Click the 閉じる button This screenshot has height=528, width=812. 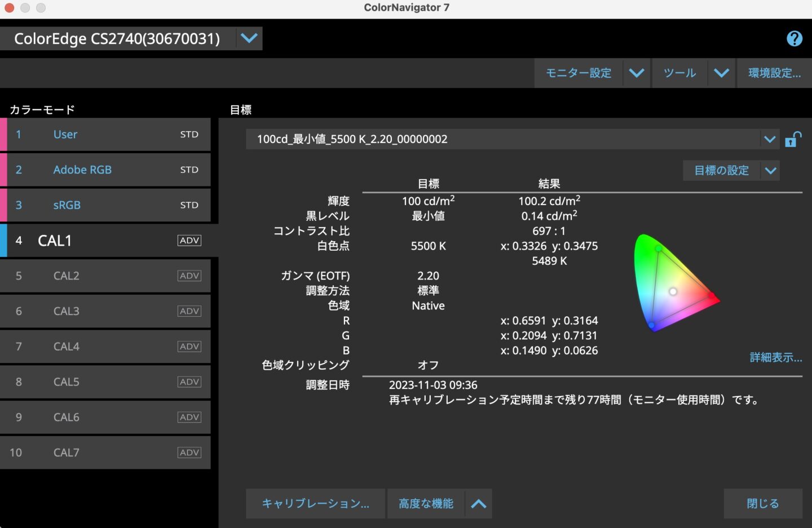[762, 504]
